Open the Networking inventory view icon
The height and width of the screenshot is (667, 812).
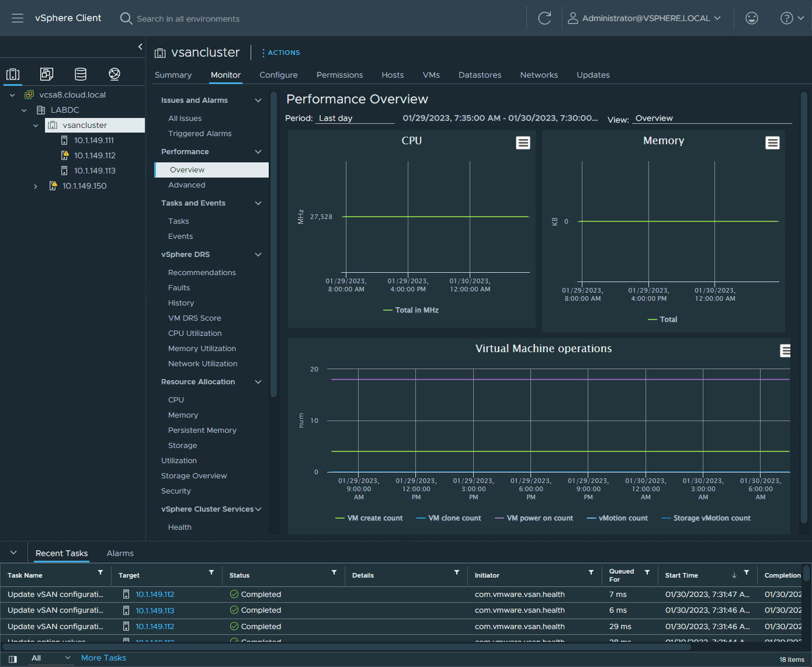[114, 74]
